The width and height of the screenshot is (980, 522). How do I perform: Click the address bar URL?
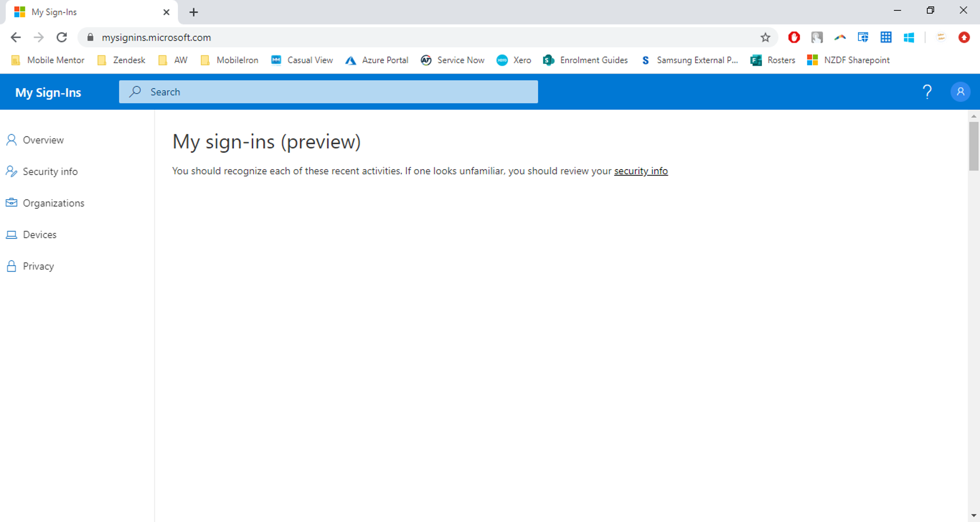[x=156, y=37]
